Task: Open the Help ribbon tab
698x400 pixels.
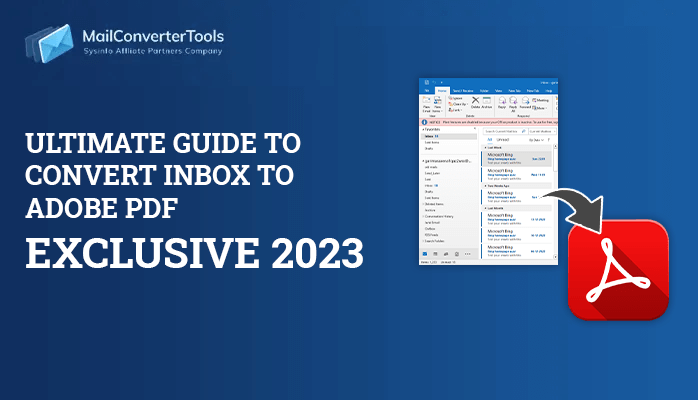Action: pos(548,90)
